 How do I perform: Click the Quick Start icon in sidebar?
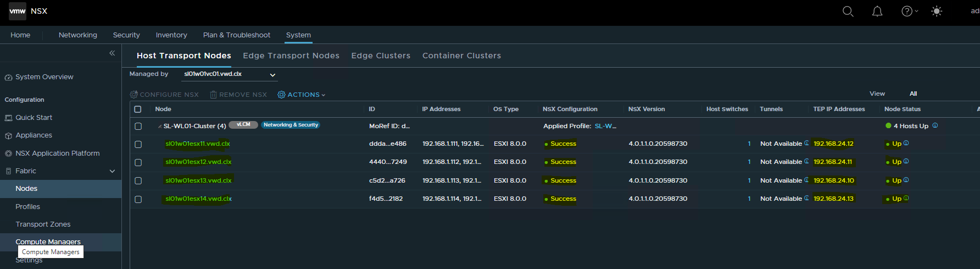8,118
